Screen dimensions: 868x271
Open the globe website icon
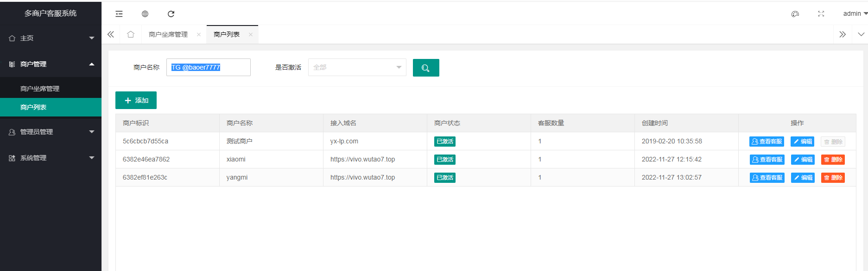point(145,14)
